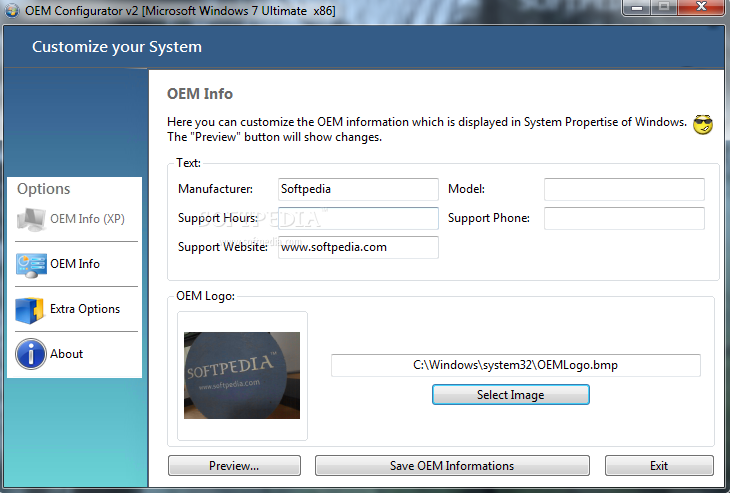Focus the Support Hours text field
This screenshot has height=493, width=730.
point(358,218)
